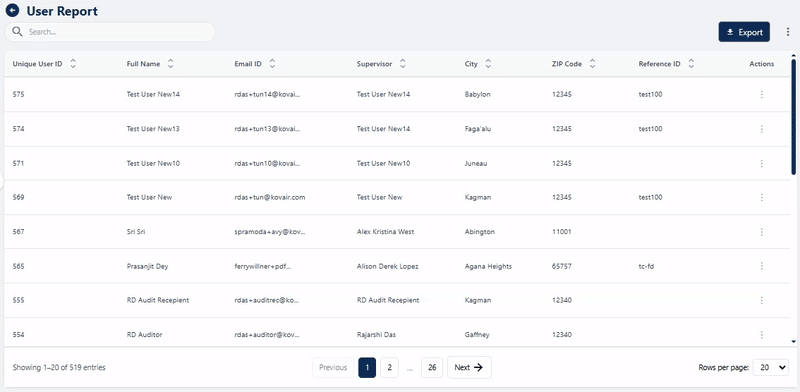This screenshot has width=800, height=392.
Task: Click the scrollbar down arrow
Action: click(793, 341)
